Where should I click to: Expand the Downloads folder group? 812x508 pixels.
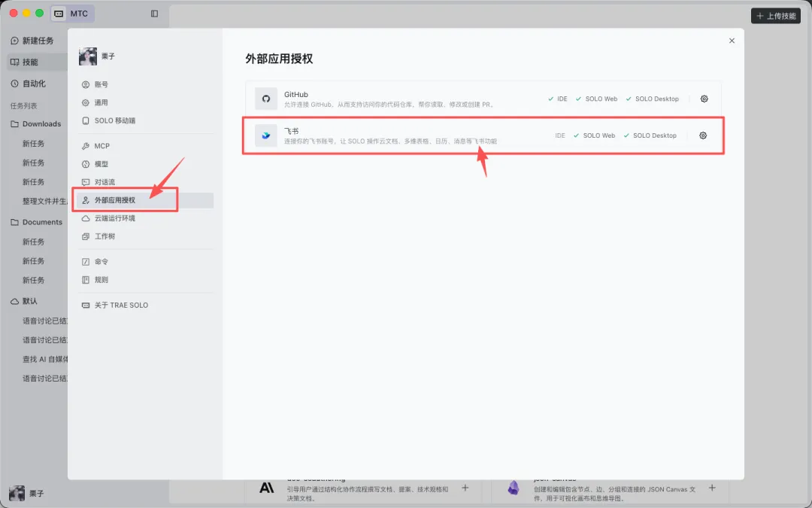pyautogui.click(x=38, y=124)
